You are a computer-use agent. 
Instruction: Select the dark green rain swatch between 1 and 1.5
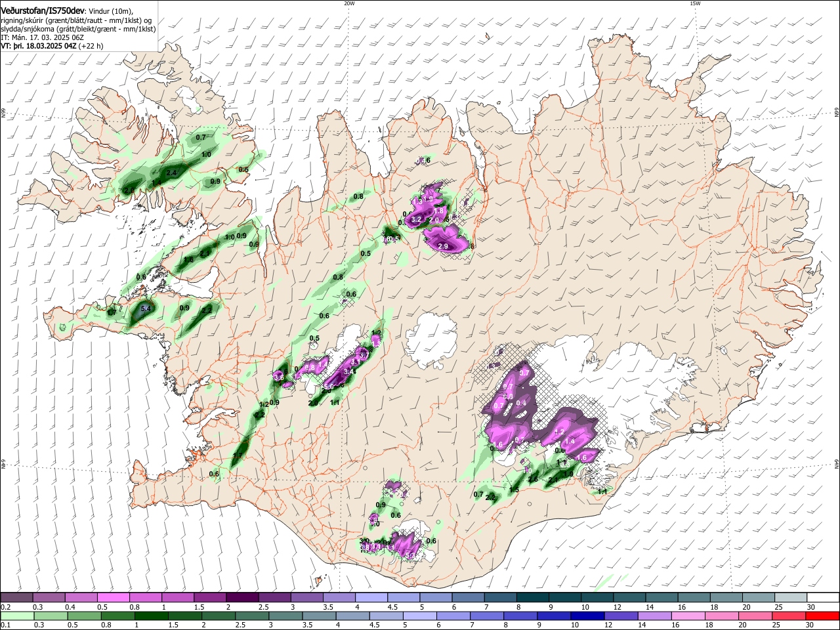pos(152,616)
